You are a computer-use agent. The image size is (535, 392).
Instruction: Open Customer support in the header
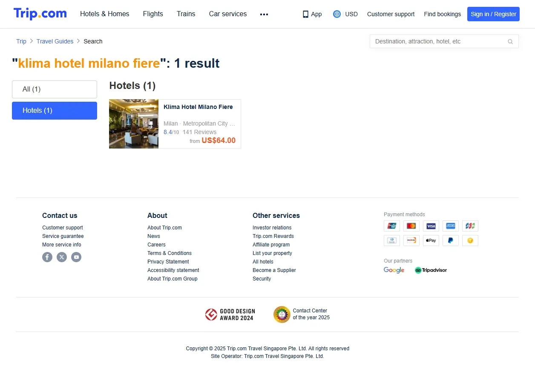[x=391, y=14]
